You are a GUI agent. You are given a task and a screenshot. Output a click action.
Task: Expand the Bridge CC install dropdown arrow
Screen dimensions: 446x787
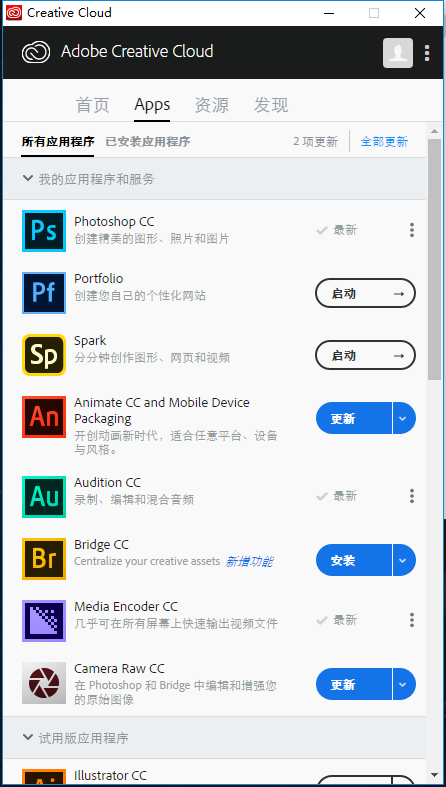[x=404, y=560]
